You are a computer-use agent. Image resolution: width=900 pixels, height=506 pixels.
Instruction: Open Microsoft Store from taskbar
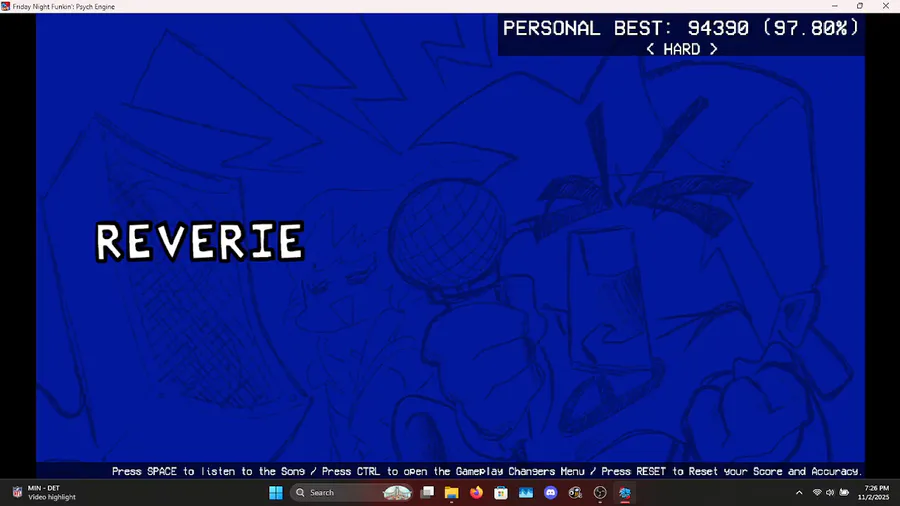pos(501,492)
